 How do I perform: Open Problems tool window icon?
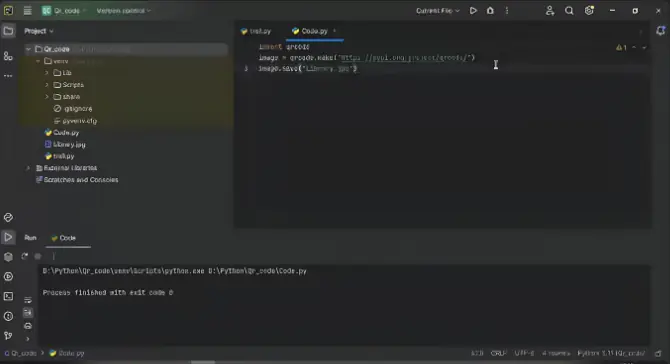(x=8, y=316)
